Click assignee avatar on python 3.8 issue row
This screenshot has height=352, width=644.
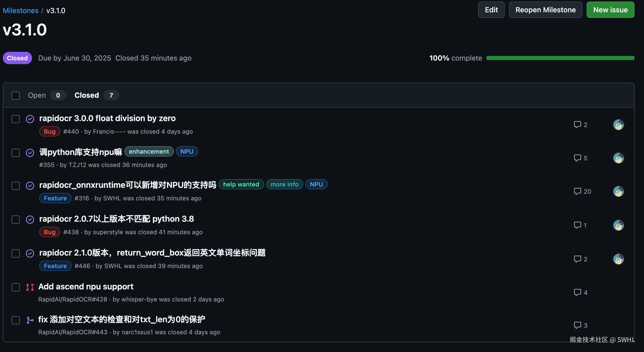[618, 225]
